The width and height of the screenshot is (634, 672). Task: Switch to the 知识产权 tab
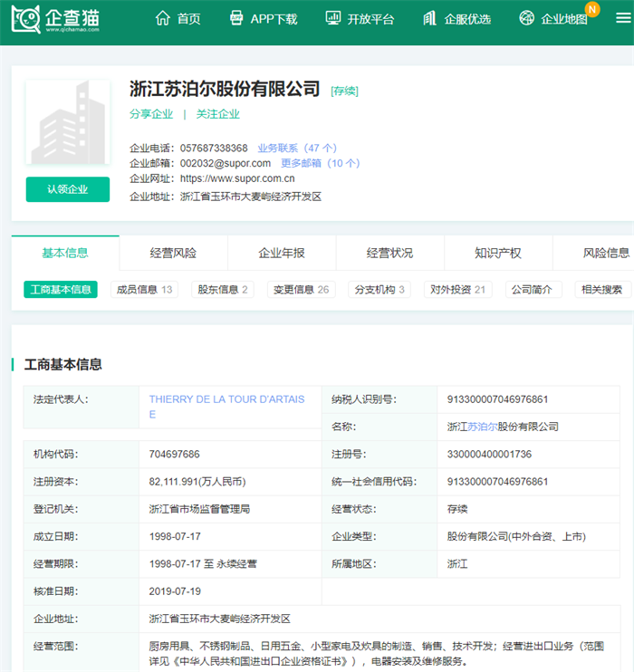498,253
